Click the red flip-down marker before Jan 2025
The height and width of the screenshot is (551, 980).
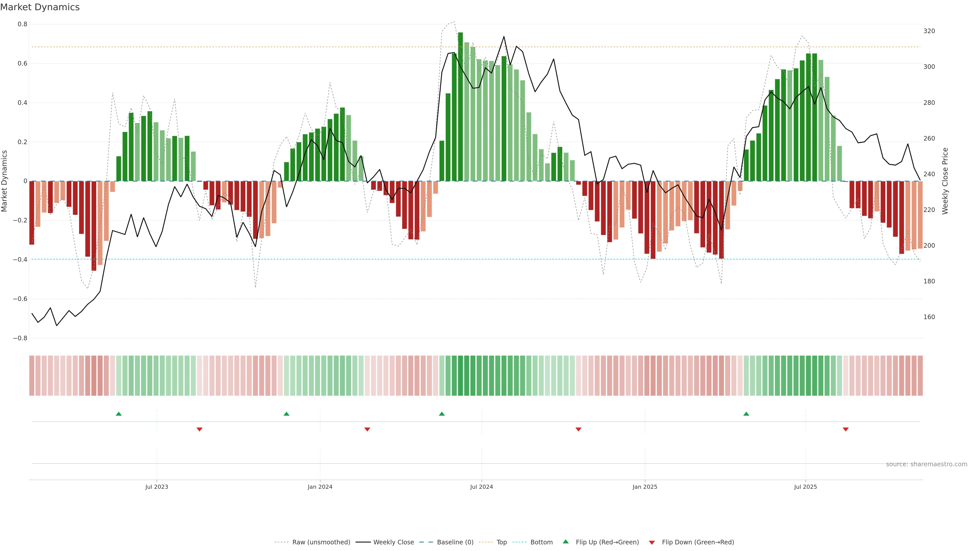[x=578, y=429]
